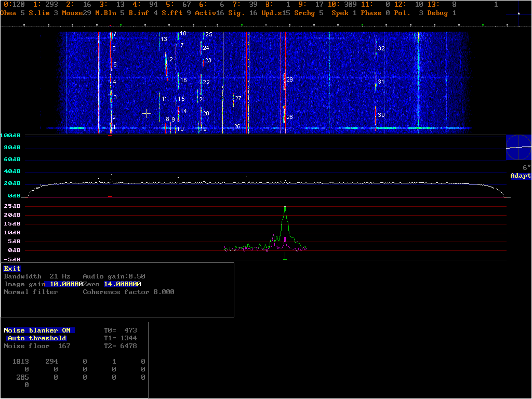The height and width of the screenshot is (399, 532).
Task: Click the "Phase" status label
Action: point(371,13)
